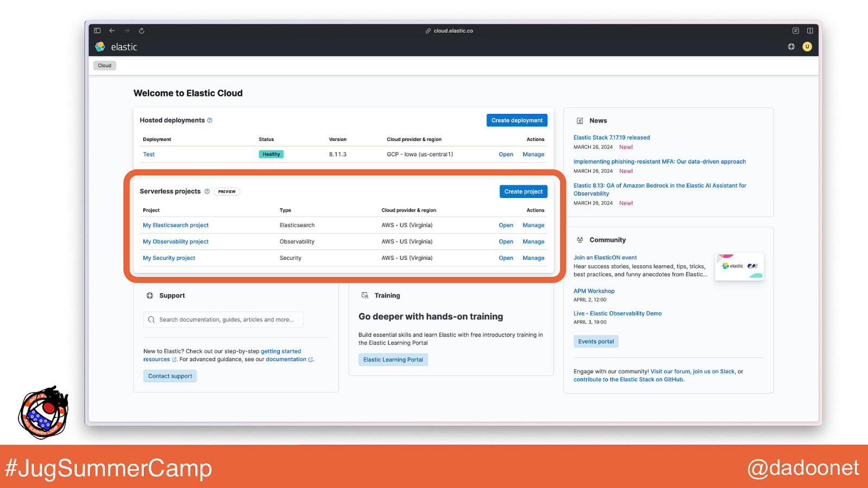The height and width of the screenshot is (488, 868).
Task: Open phishing-resistant MFA news article
Action: tap(659, 162)
